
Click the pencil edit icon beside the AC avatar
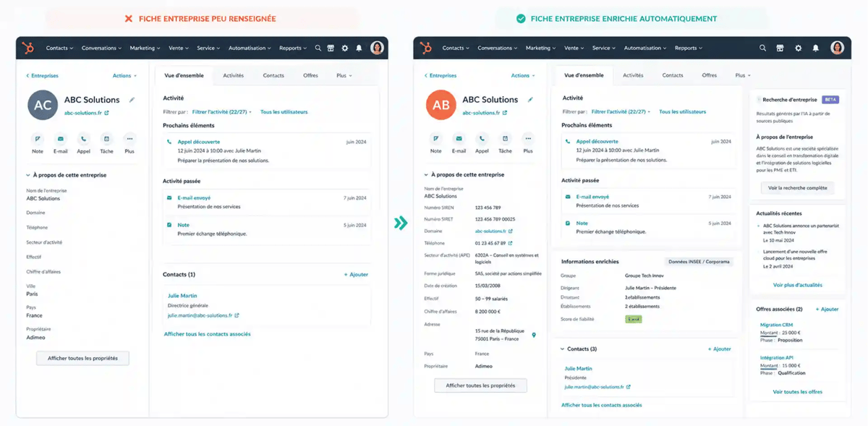coord(132,100)
